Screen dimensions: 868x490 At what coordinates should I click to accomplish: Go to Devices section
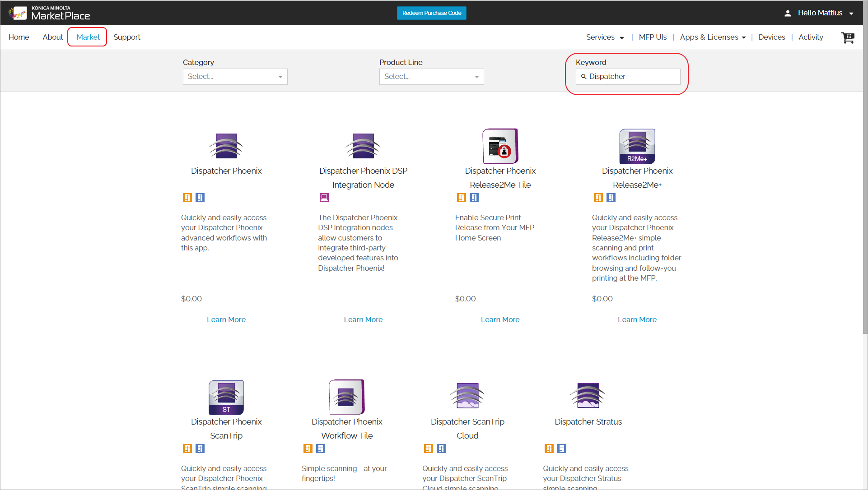(x=772, y=37)
